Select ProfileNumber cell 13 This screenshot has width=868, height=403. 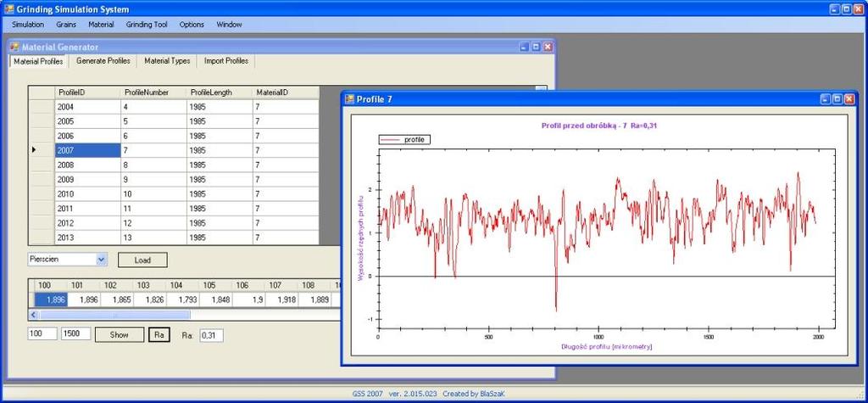click(154, 238)
